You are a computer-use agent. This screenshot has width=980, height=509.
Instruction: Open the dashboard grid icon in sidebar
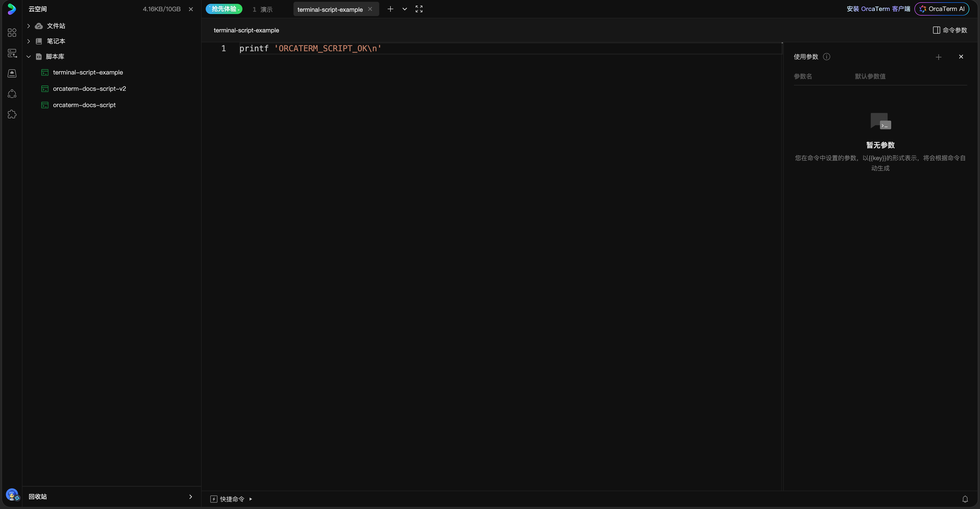[x=12, y=33]
